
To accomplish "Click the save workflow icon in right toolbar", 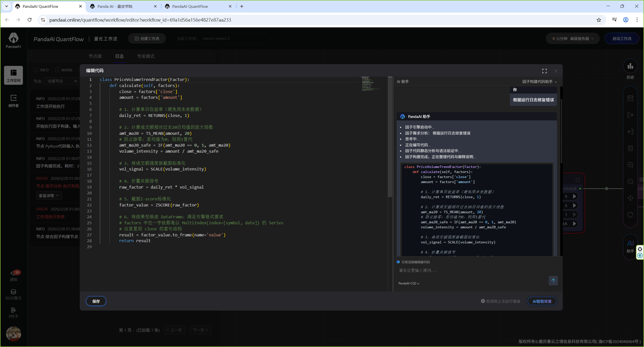I will pyautogui.click(x=630, y=98).
